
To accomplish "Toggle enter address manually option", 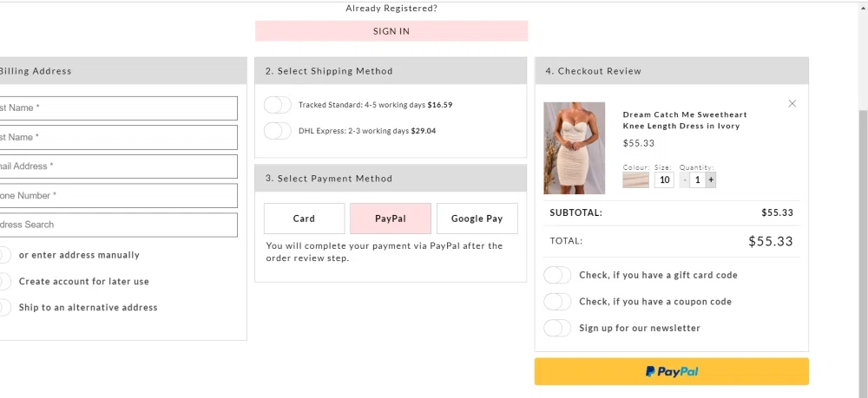I will 5,255.
